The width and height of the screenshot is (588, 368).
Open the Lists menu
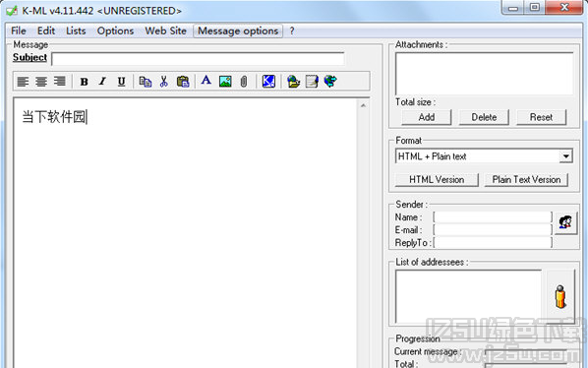[76, 31]
